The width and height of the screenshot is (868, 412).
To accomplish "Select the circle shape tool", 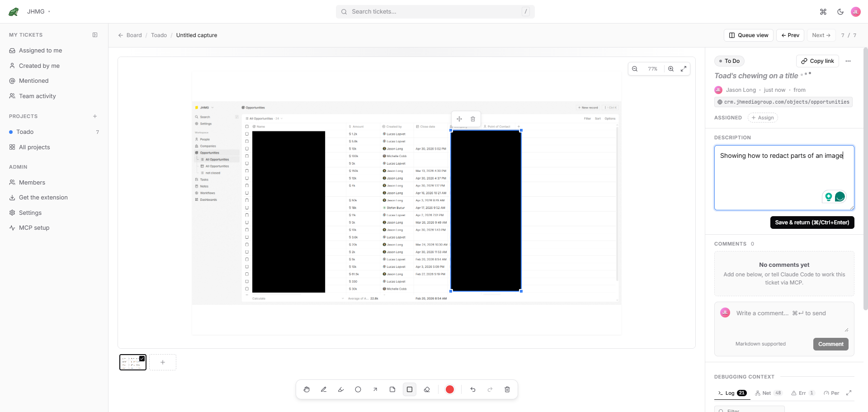I will tap(358, 389).
